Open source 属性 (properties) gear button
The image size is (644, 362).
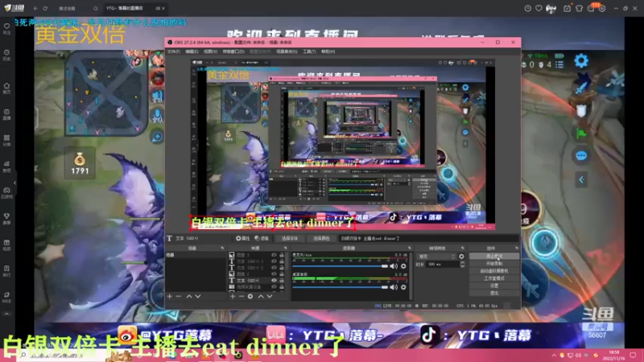click(x=242, y=238)
